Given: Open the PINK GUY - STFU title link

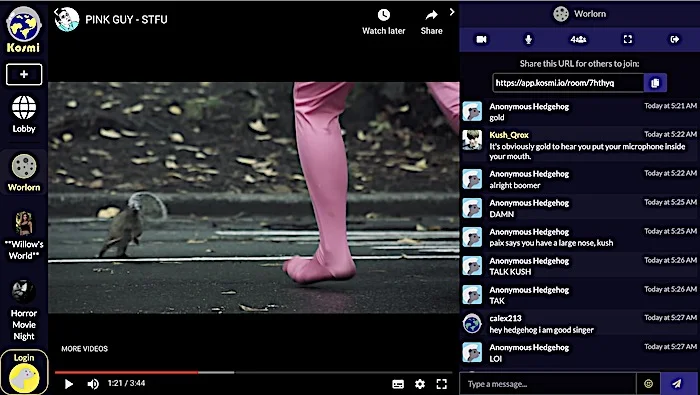Looking at the screenshot, I should [x=126, y=20].
